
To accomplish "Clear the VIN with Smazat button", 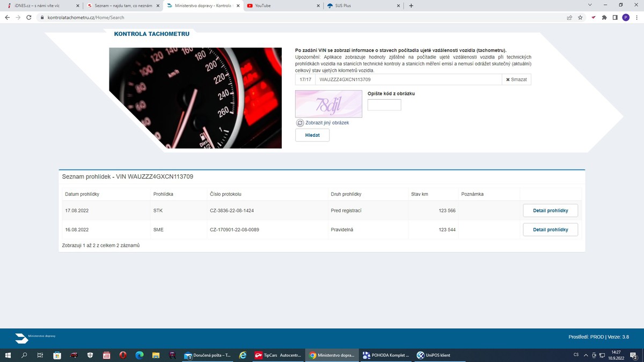I will tap(516, 79).
